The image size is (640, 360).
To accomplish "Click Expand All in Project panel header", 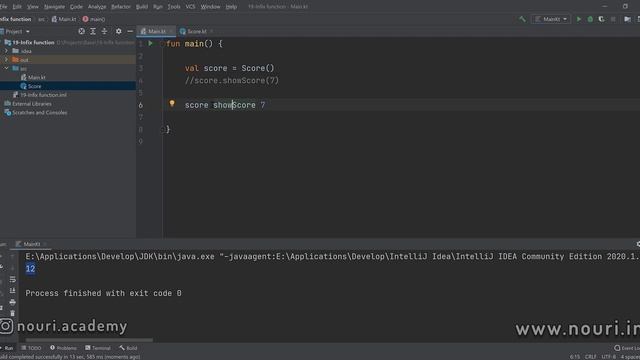I will click(93, 31).
